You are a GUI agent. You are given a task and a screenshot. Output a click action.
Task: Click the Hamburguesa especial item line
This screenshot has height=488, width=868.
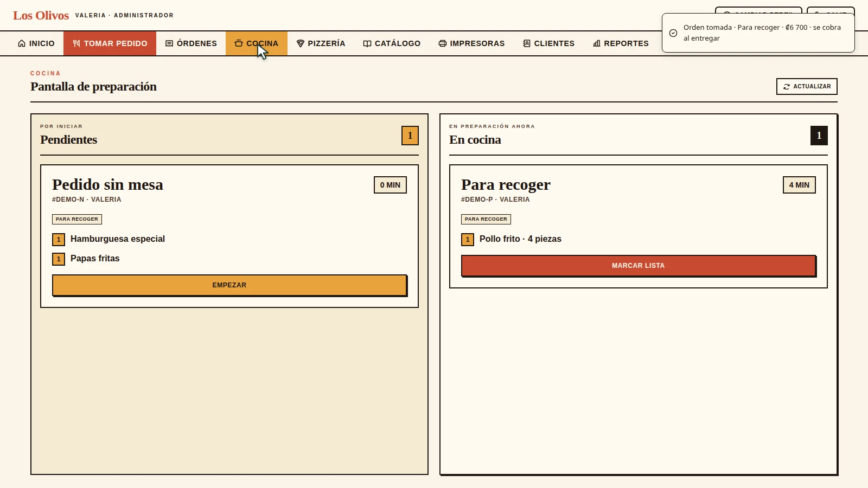click(x=108, y=239)
